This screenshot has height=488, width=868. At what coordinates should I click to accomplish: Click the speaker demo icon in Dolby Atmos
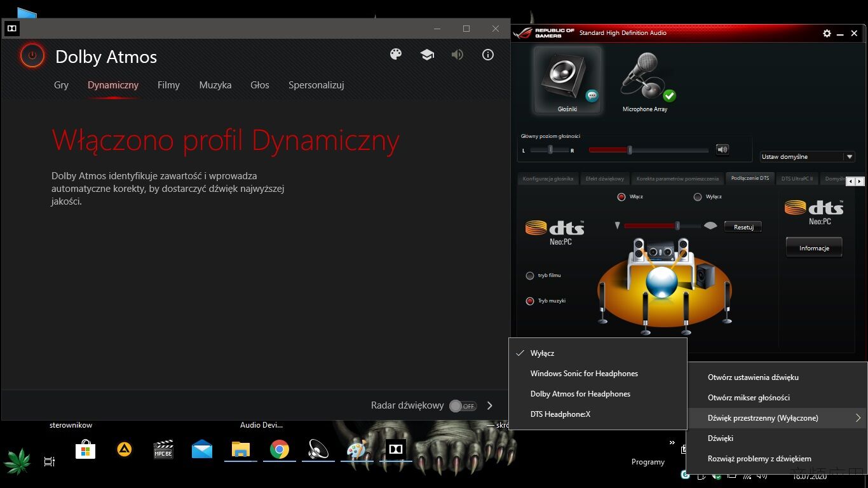(458, 55)
